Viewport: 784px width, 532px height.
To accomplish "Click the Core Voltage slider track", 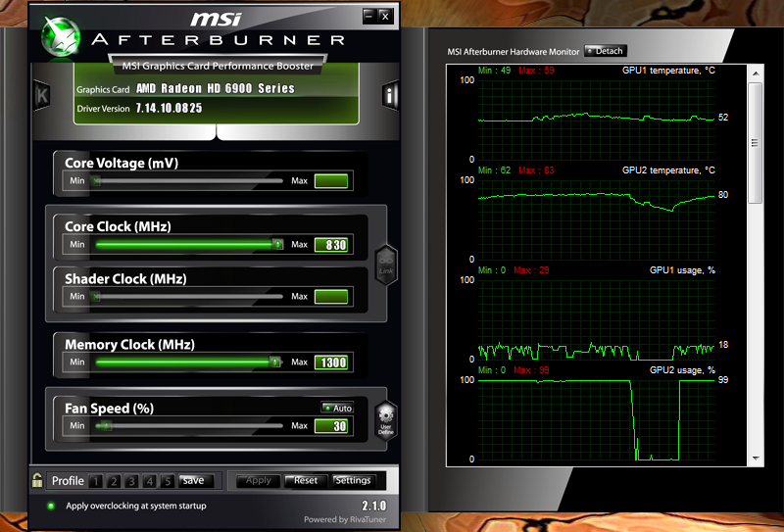I will tap(187, 180).
